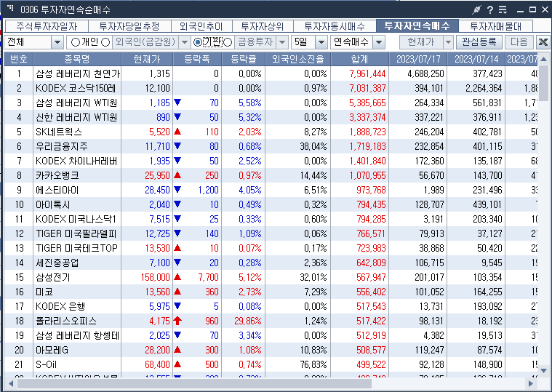This screenshot has width=552, height=392.
Task: Click the 관심등록 button
Action: point(479,42)
